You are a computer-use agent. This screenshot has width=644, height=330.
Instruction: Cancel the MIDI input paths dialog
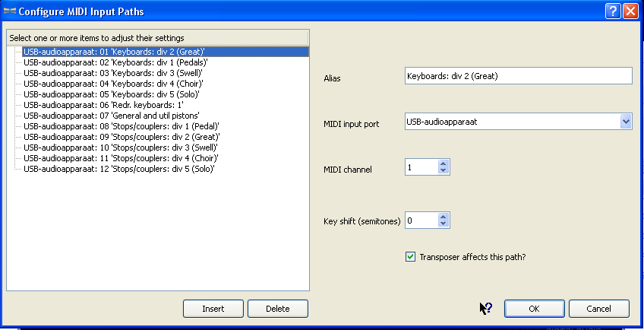(x=599, y=309)
